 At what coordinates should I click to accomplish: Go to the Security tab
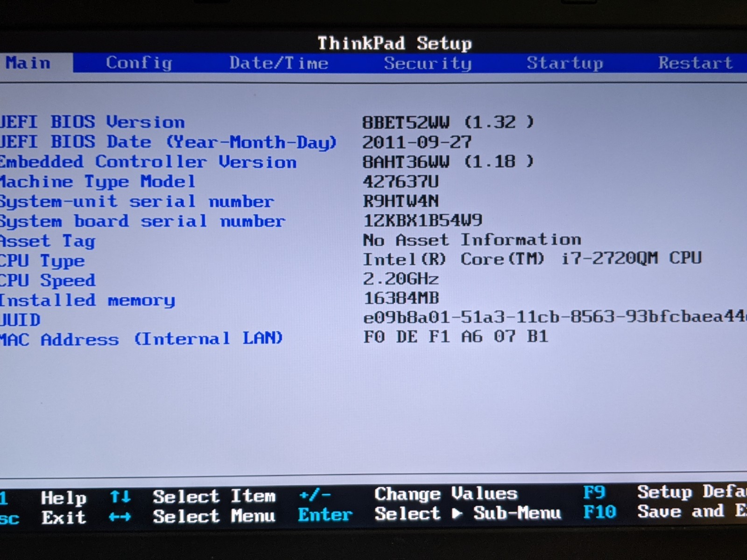pos(428,63)
